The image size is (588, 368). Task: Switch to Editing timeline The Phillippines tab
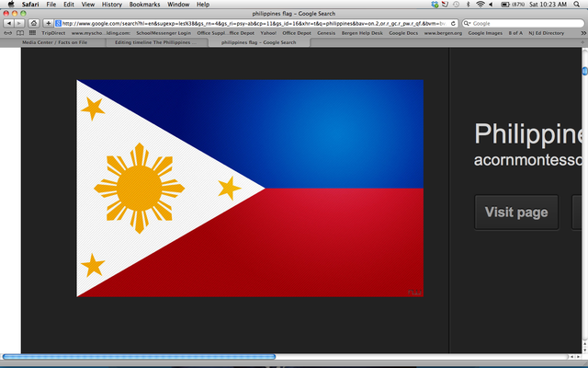[155, 42]
